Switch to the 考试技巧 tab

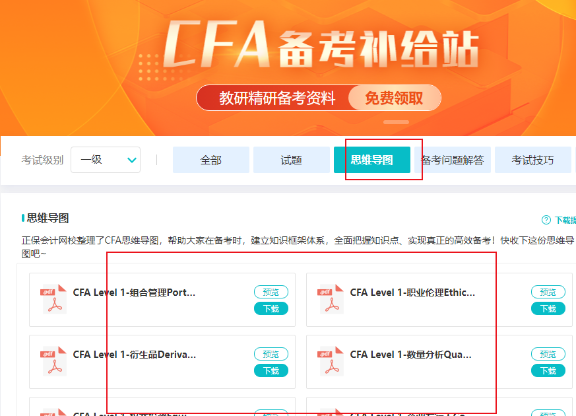pyautogui.click(x=533, y=160)
